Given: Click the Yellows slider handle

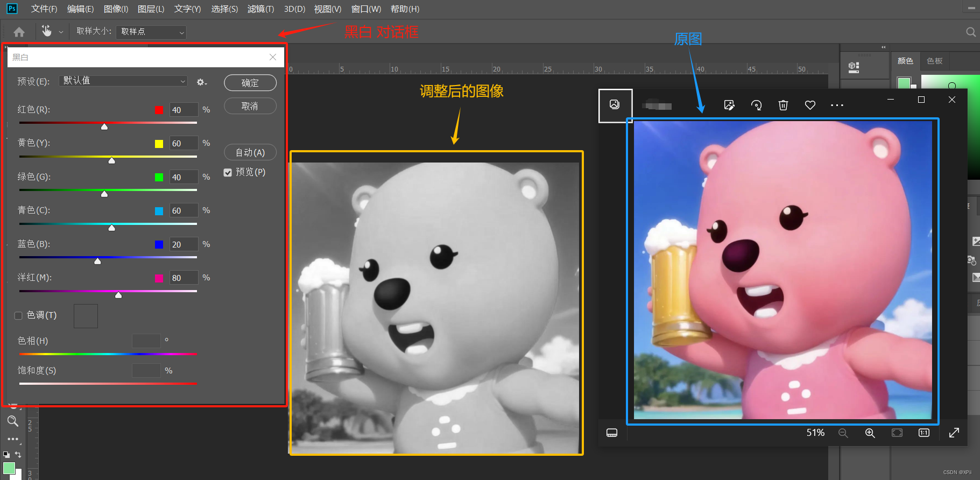Looking at the screenshot, I should click(111, 160).
